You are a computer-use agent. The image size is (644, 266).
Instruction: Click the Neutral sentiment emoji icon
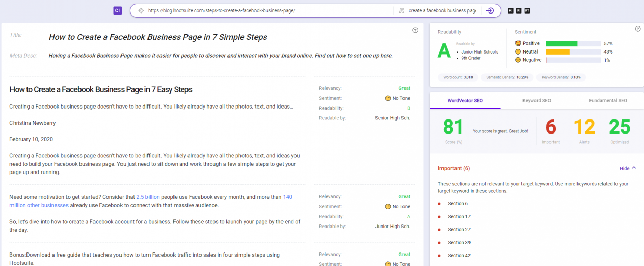[518, 51]
